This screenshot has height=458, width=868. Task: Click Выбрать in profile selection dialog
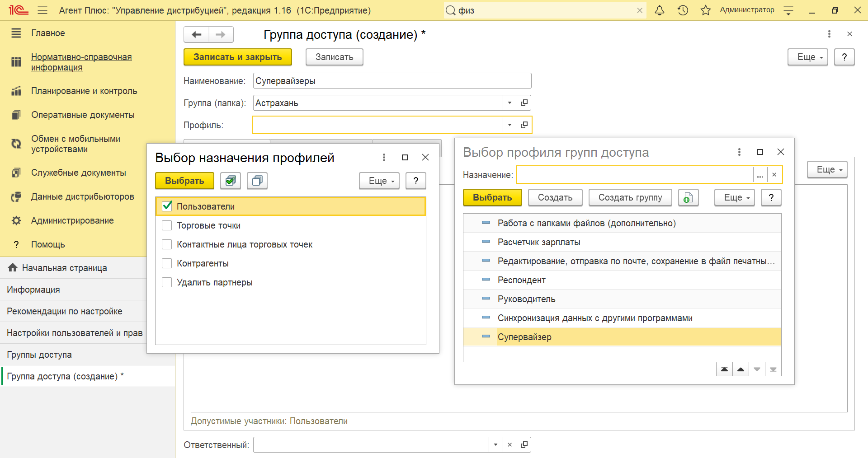pyautogui.click(x=492, y=197)
